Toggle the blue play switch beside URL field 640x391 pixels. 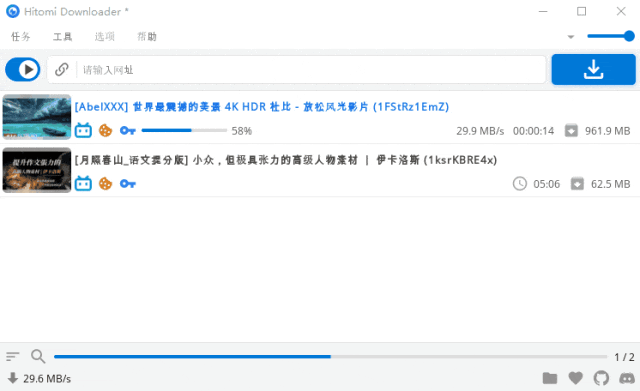[x=23, y=69]
